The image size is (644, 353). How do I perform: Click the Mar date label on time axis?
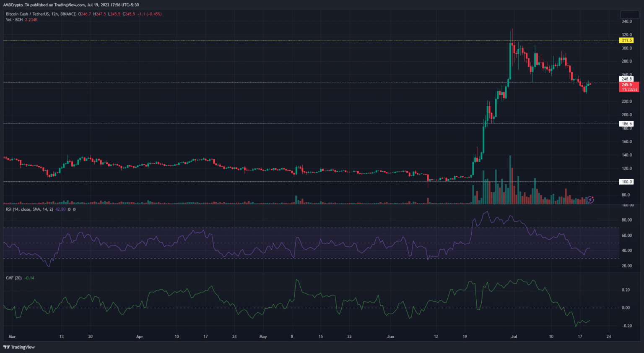pos(12,337)
